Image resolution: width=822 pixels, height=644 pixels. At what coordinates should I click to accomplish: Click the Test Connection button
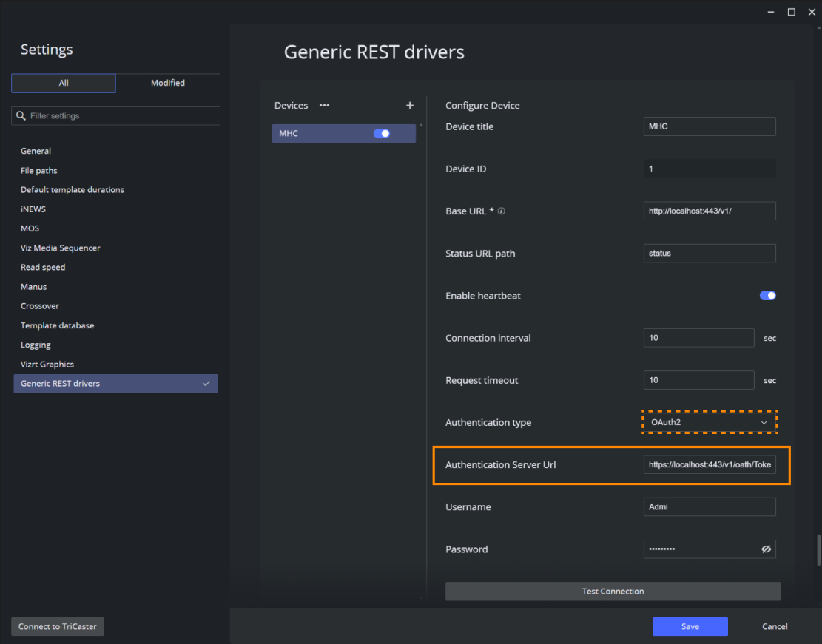pos(613,592)
